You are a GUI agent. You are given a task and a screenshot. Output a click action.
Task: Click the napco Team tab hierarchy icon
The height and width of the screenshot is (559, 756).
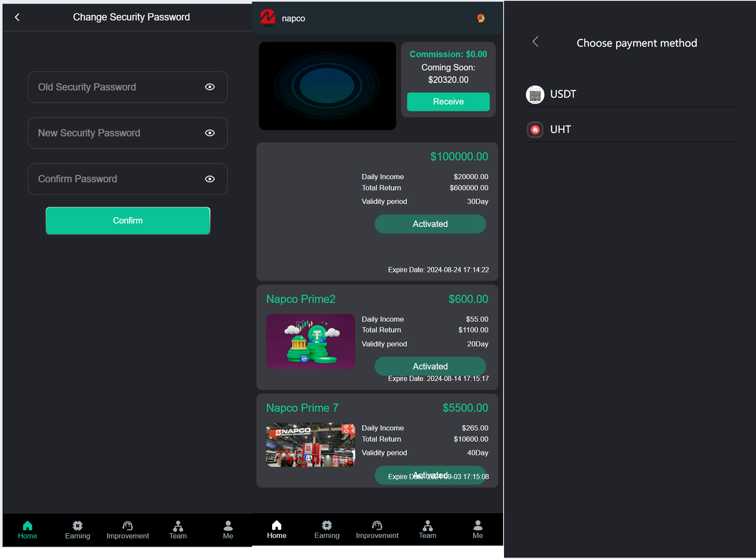[427, 525]
